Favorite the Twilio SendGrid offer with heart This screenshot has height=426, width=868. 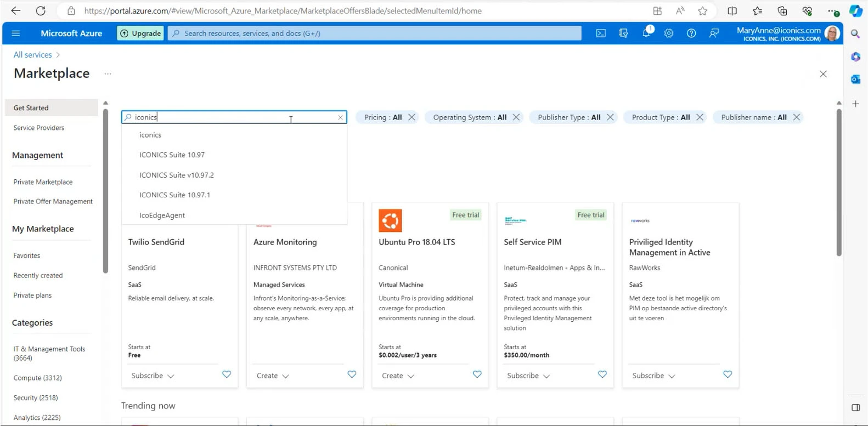point(227,374)
